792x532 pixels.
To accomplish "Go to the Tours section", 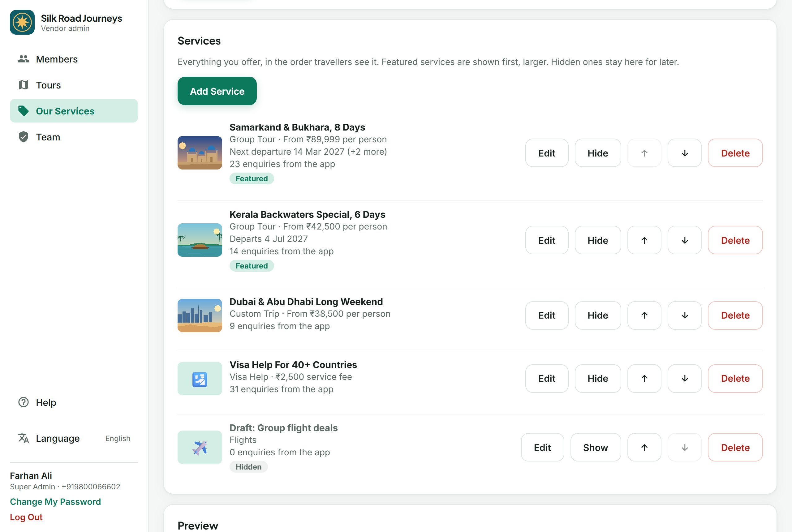I will pyautogui.click(x=74, y=85).
